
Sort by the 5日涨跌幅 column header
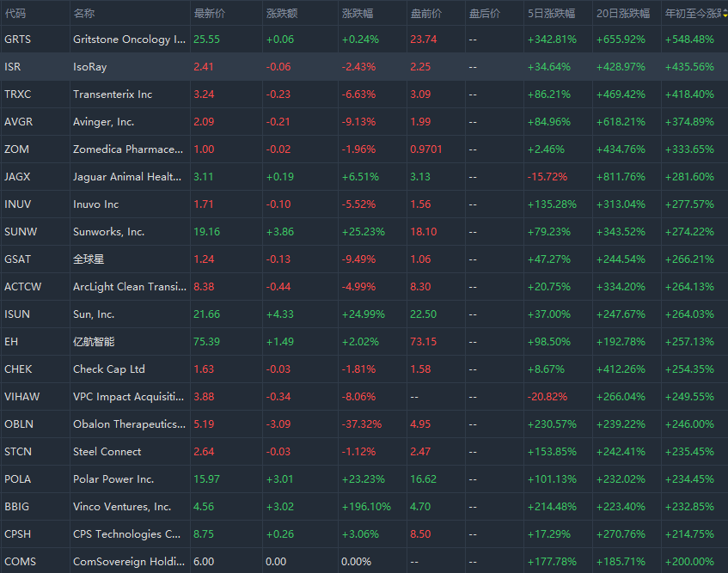point(552,14)
